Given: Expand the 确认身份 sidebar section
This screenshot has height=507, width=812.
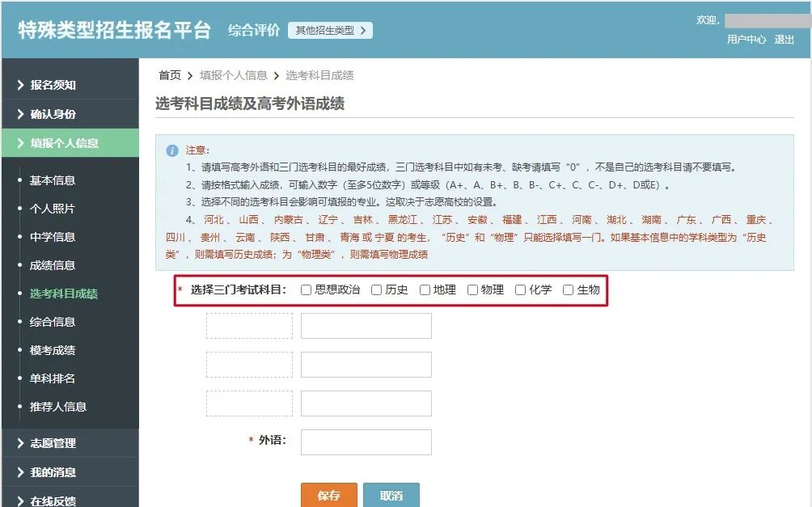Looking at the screenshot, I should tap(70, 114).
